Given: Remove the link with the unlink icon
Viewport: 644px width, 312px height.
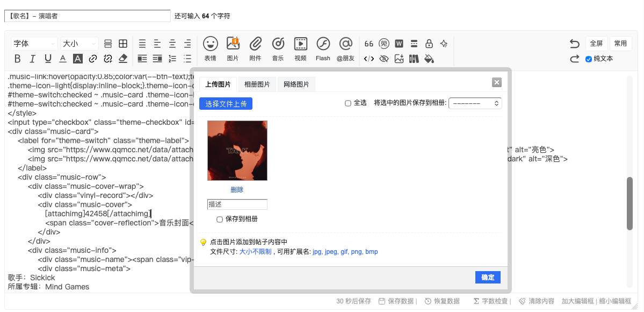Looking at the screenshot, I should point(108,59).
